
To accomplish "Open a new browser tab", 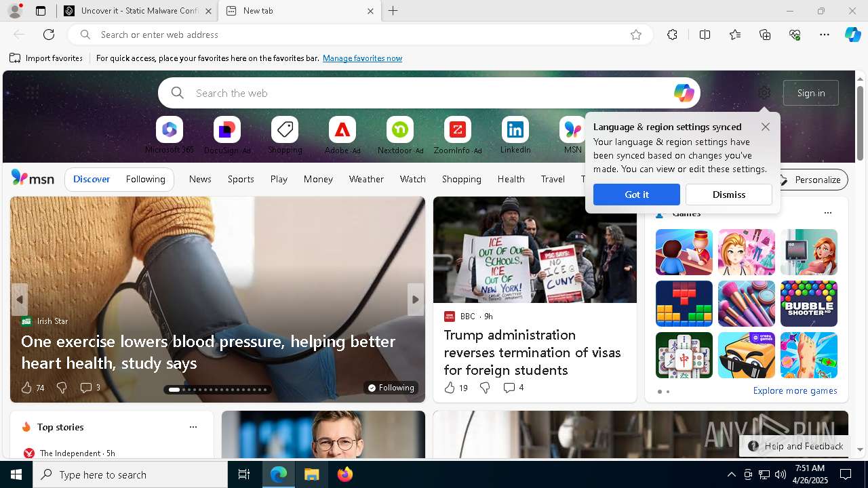I will [x=393, y=11].
